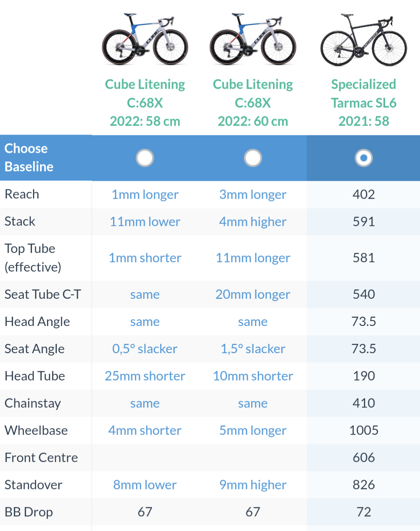Click the "9mm higher" standover value
Screen dimensions: 420x531
point(253,485)
